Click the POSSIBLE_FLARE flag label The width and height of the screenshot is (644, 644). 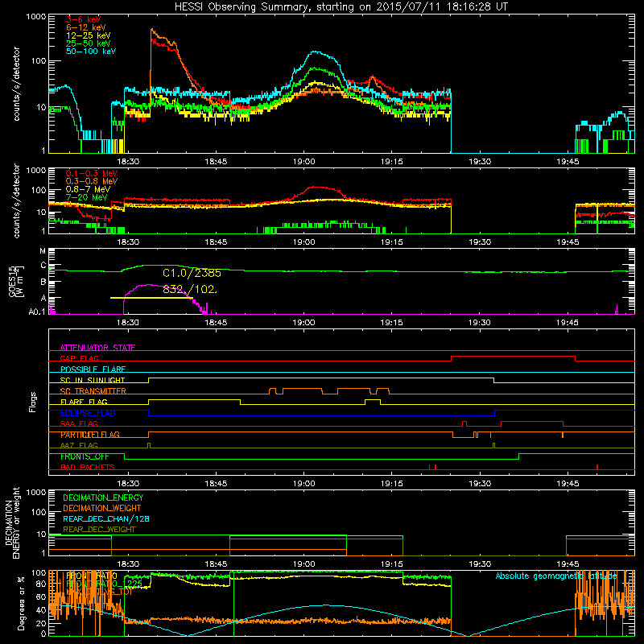click(x=93, y=369)
